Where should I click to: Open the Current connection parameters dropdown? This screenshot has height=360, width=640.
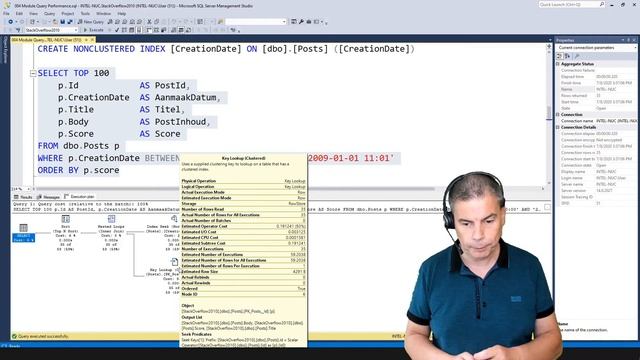coord(635,48)
